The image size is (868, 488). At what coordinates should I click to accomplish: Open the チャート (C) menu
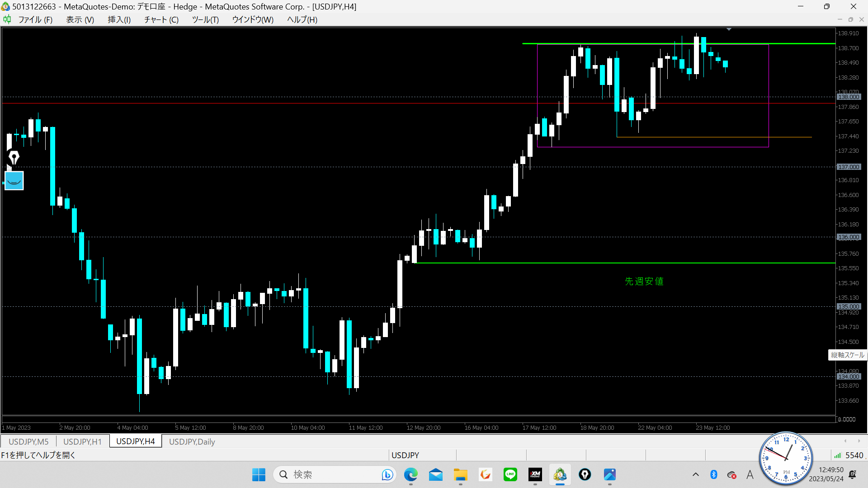tap(161, 19)
